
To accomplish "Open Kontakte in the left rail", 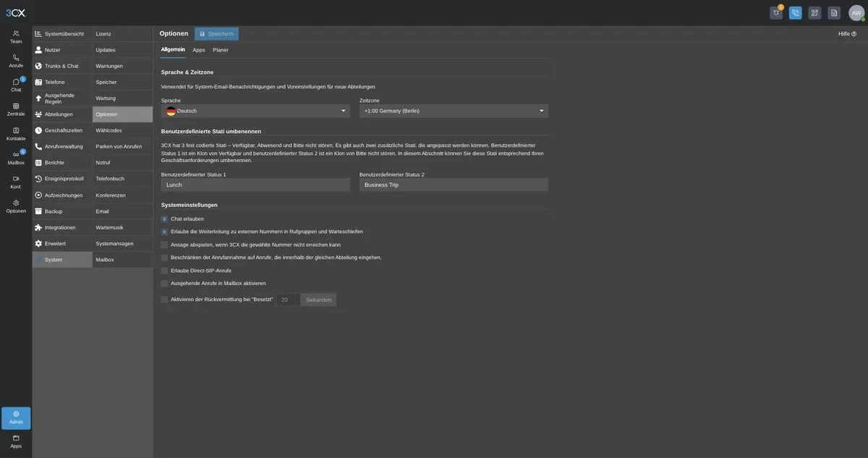I will 16,134.
